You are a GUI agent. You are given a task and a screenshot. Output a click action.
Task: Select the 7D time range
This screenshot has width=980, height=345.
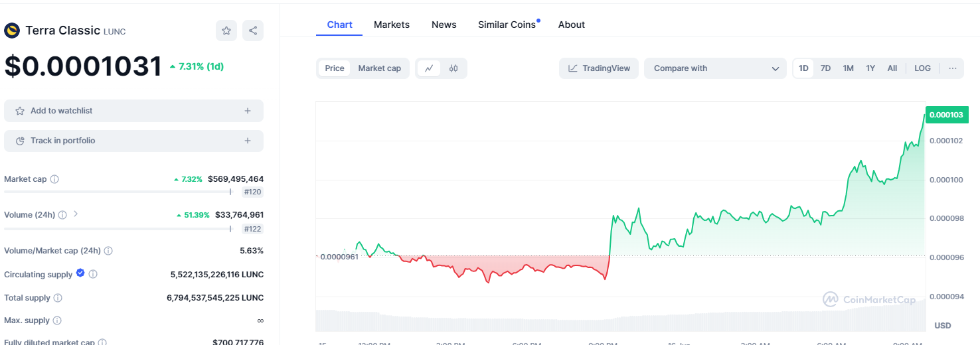coord(825,68)
